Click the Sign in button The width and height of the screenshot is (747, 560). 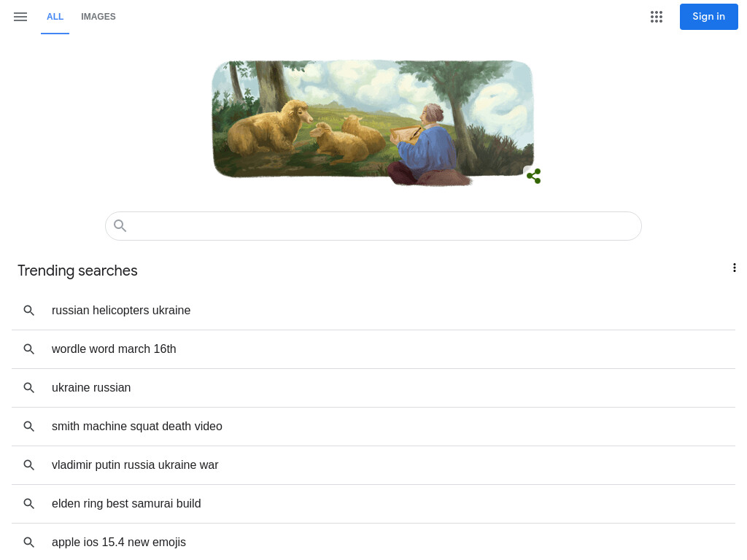coord(708,17)
